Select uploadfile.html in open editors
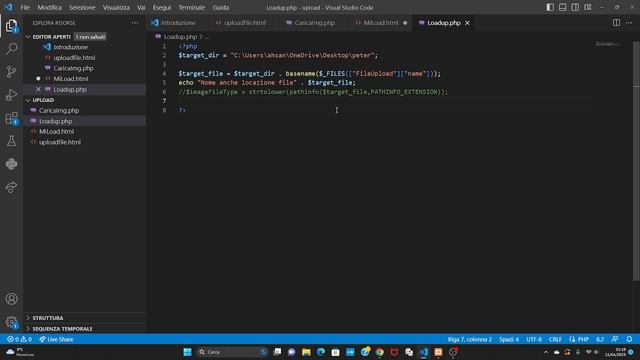The height and width of the screenshot is (360, 640). coord(74,58)
